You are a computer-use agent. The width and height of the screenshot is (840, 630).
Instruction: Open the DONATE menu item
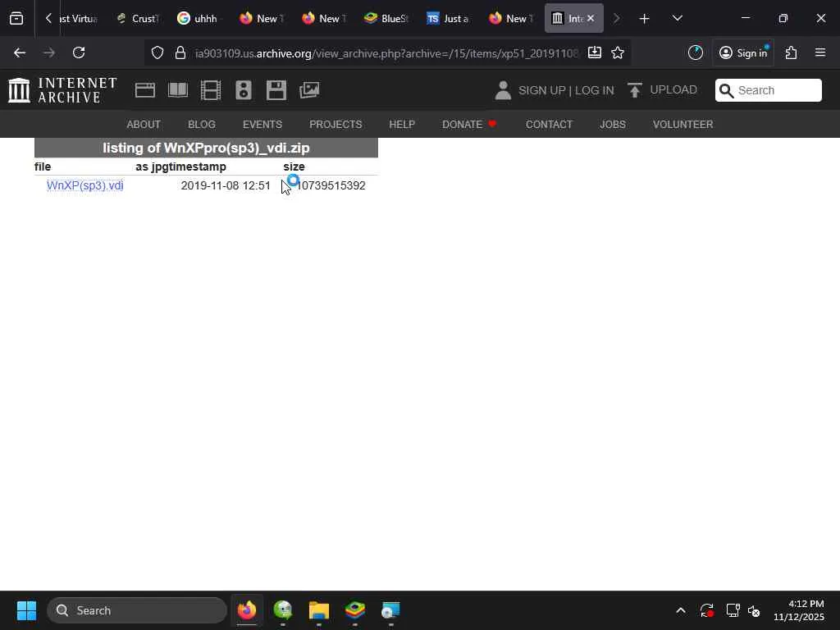468,125
